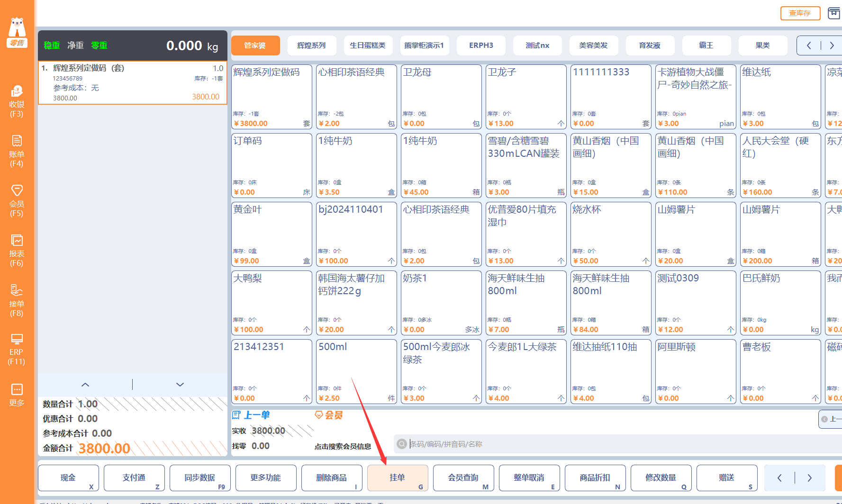Image resolution: width=842 pixels, height=504 pixels.
Task: Go to the 会员 (F5) sidebar section
Action: pyautogui.click(x=17, y=201)
